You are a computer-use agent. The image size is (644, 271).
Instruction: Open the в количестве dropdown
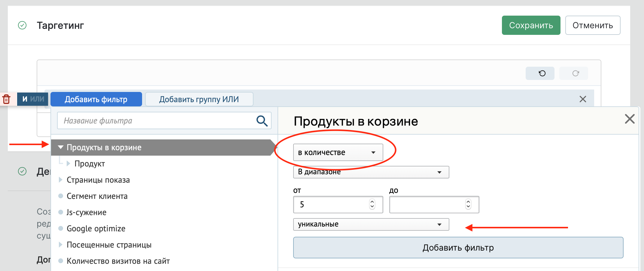(x=338, y=152)
